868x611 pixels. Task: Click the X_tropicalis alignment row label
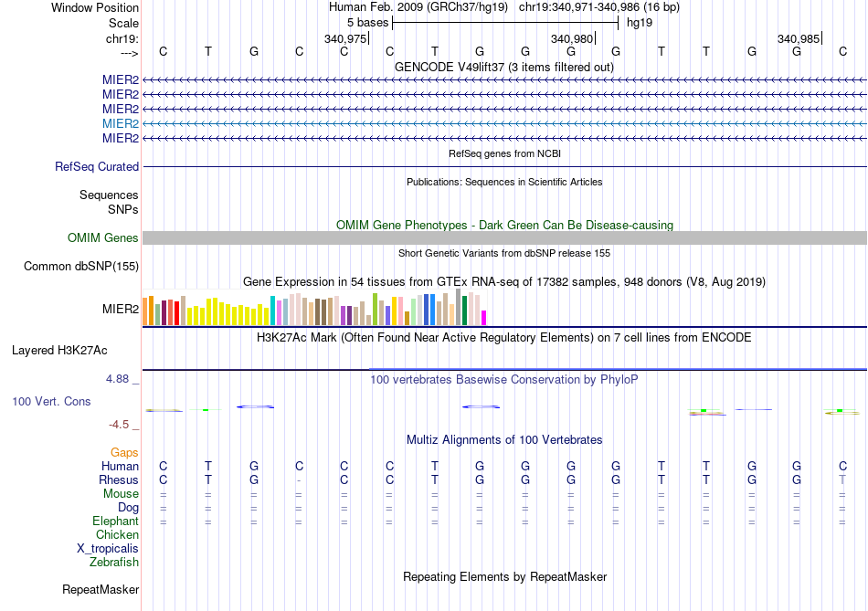coord(108,549)
